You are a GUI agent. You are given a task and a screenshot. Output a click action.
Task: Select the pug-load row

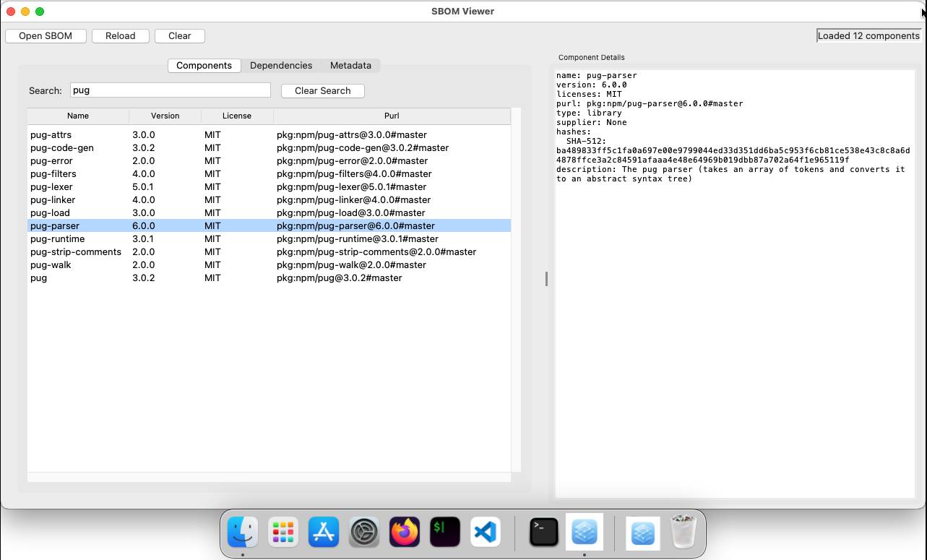[269, 213]
